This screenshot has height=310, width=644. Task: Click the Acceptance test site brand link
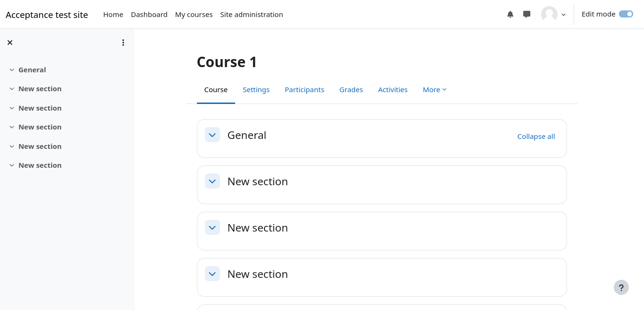point(47,15)
